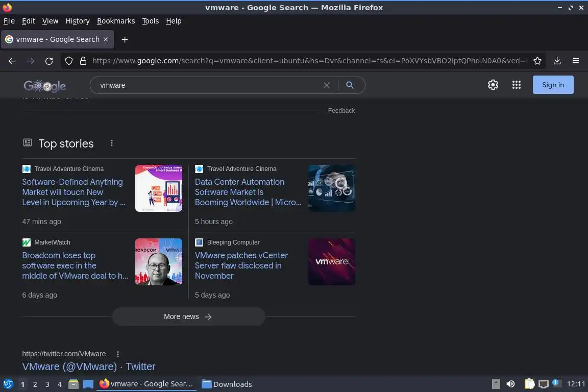
Task: Bookmark this page with star icon
Action: [537, 61]
